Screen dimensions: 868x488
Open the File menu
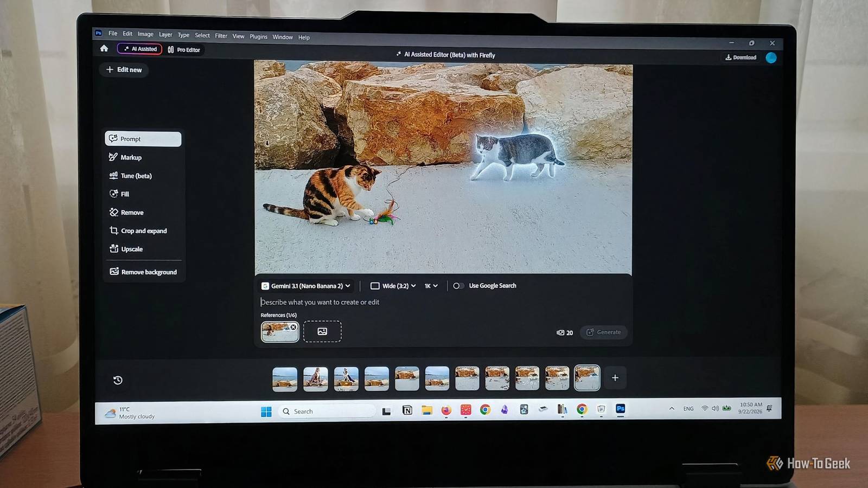(113, 34)
